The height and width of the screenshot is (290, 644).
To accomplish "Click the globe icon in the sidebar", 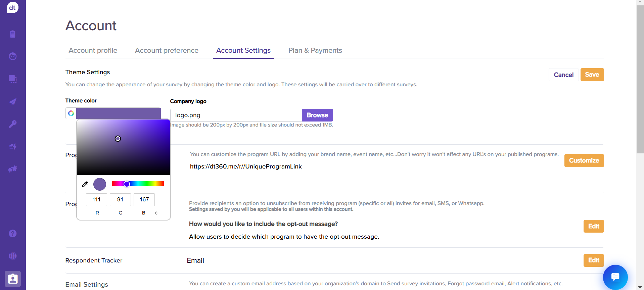I will (x=13, y=256).
